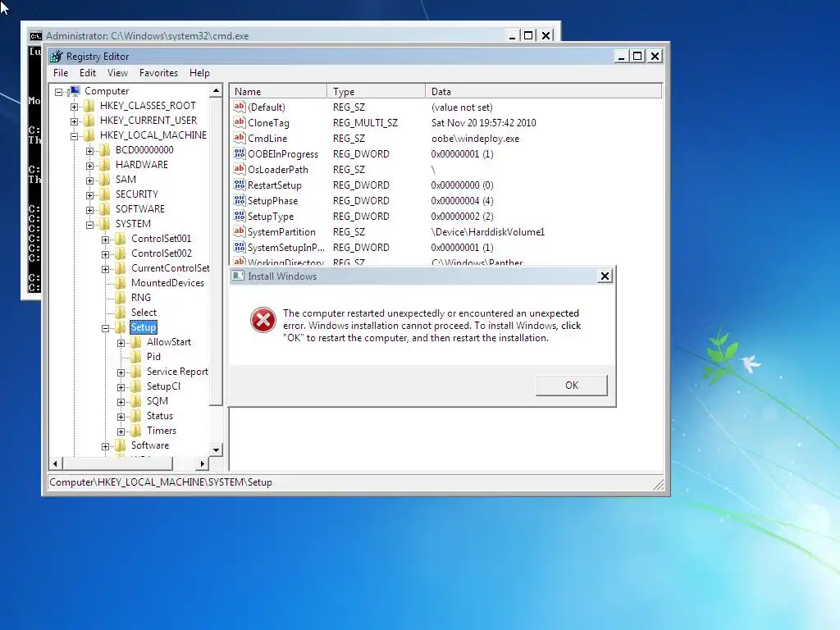
Task: Expand ControlSet002 key
Action: (105, 254)
